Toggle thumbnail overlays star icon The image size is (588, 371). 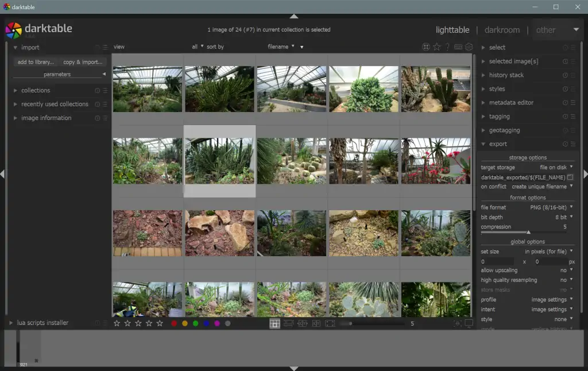click(437, 47)
